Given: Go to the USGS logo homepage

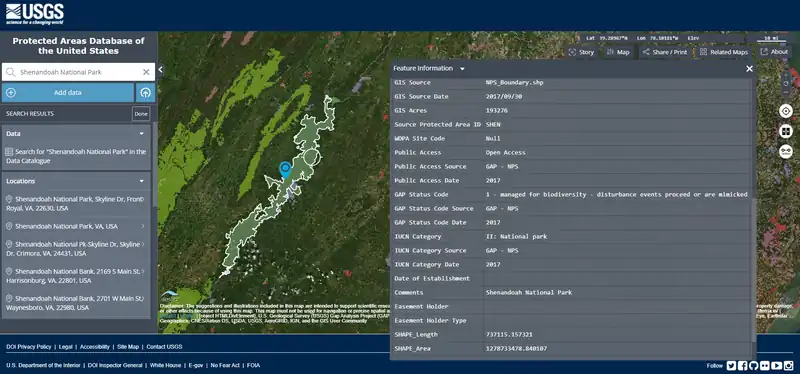Looking at the screenshot, I should [35, 14].
